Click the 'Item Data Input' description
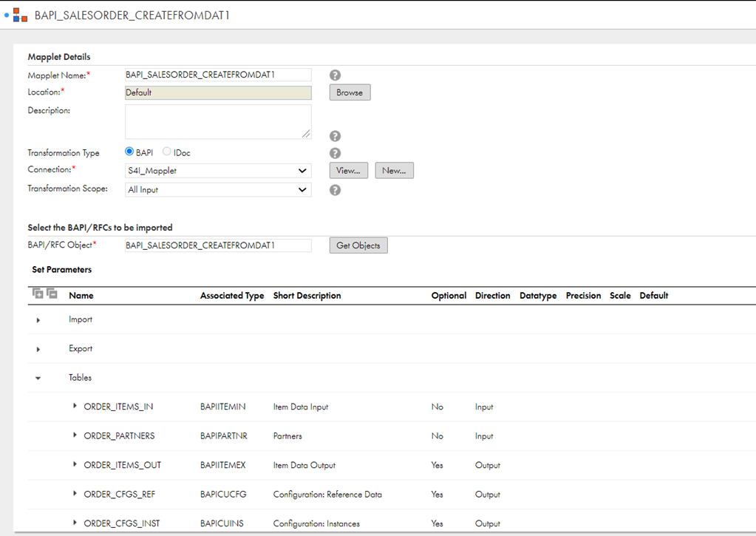 301,407
